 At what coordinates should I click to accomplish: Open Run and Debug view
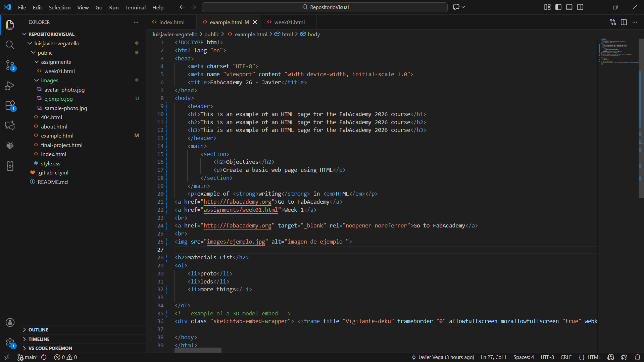pos(10,86)
